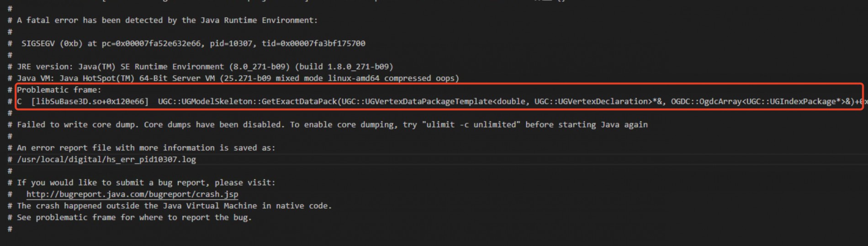Click the 'The crash happened outside' line
Viewport: 868px width, 246px height.
click(175, 206)
